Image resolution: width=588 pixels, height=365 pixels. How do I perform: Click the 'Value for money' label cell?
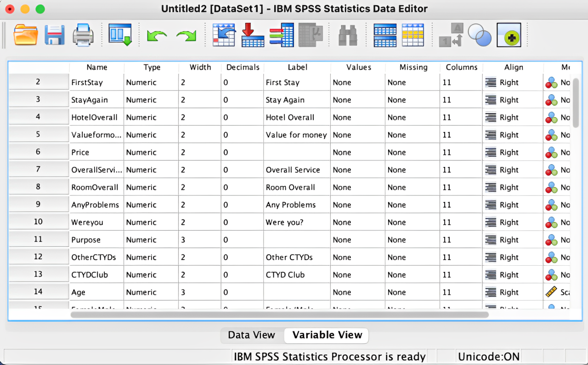tap(297, 135)
